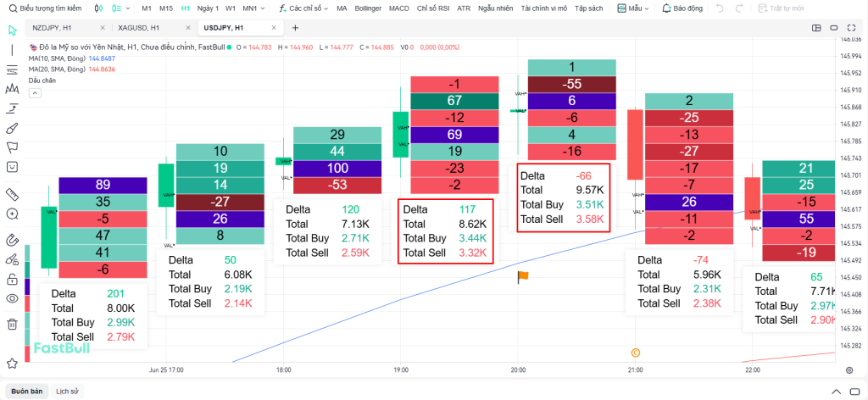Click the orange flag marker on chart

coord(523,275)
